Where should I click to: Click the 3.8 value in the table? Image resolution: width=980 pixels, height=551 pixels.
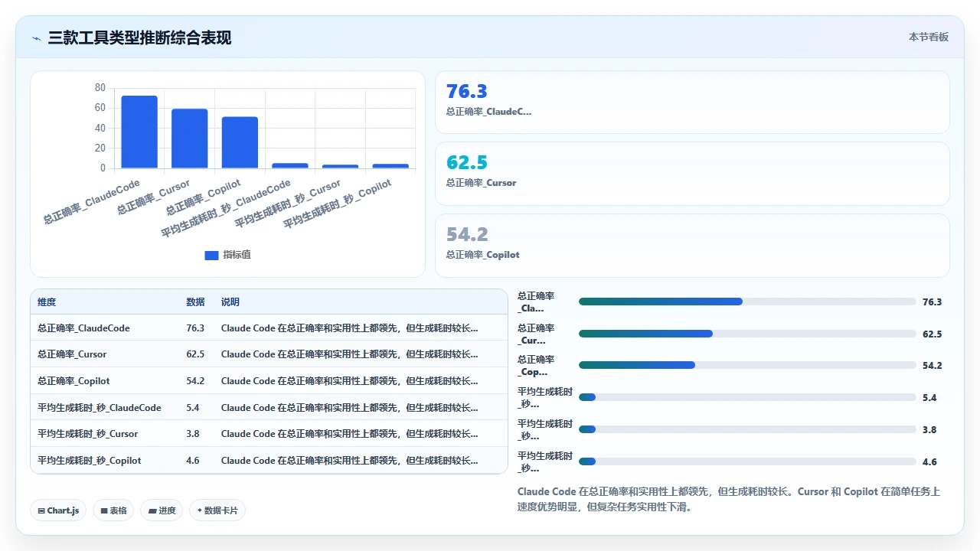pos(193,434)
